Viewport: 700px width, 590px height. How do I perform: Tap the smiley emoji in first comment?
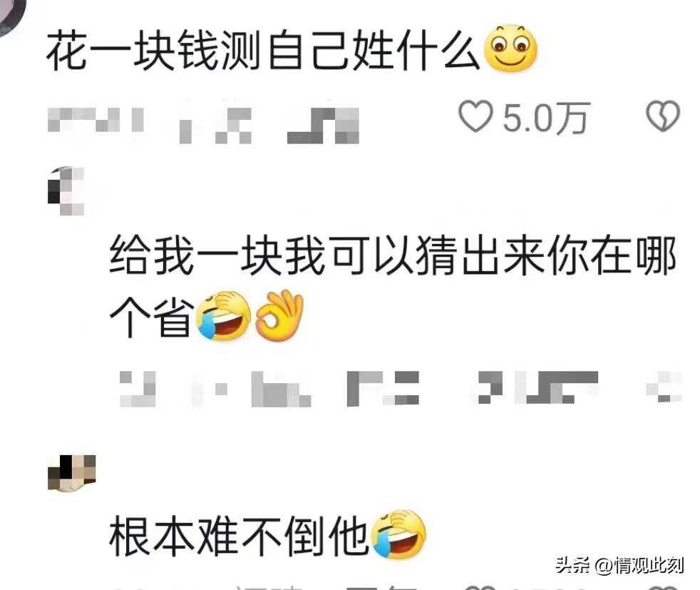click(510, 49)
